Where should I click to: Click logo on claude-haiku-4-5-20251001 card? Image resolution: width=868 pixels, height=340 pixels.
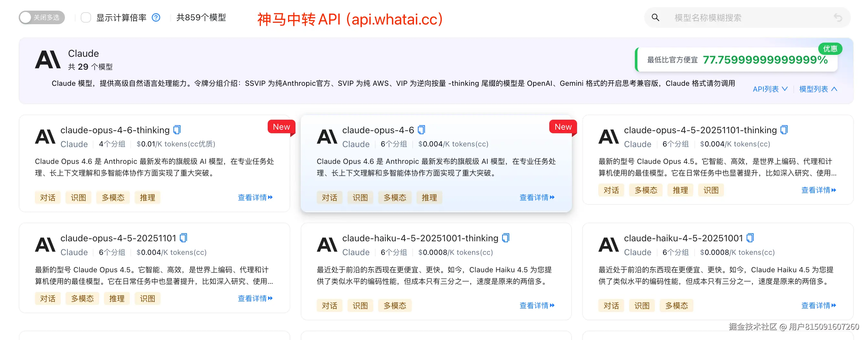click(x=609, y=245)
